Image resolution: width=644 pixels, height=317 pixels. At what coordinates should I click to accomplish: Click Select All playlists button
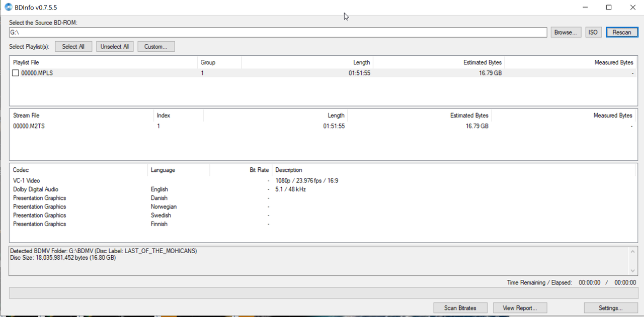coord(73,46)
